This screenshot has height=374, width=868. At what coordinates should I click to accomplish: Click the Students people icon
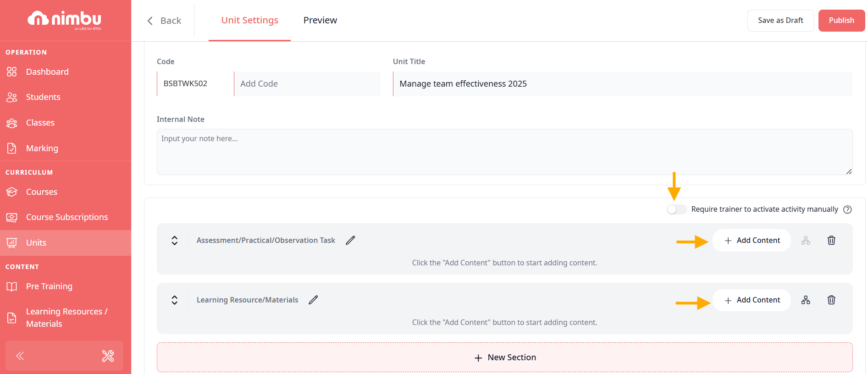(12, 97)
